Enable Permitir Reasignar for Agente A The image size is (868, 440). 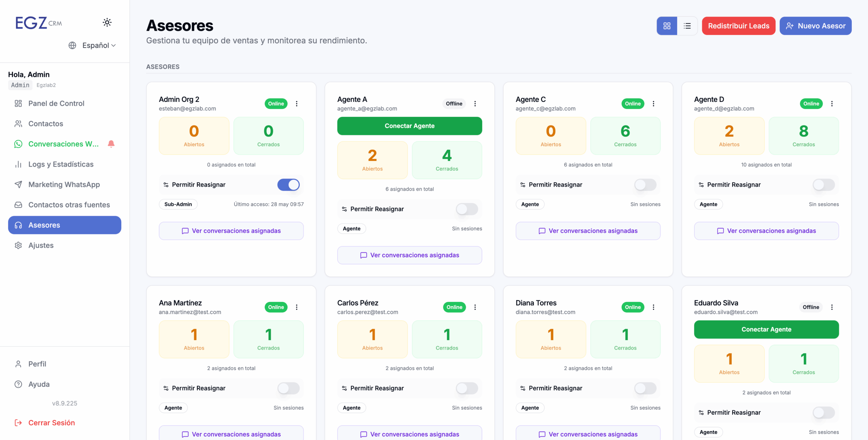coord(467,209)
